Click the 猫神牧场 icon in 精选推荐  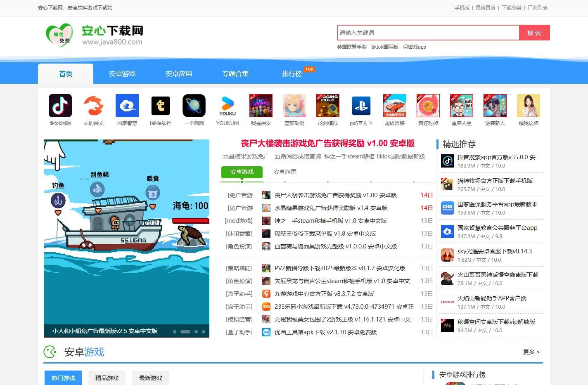(x=448, y=184)
